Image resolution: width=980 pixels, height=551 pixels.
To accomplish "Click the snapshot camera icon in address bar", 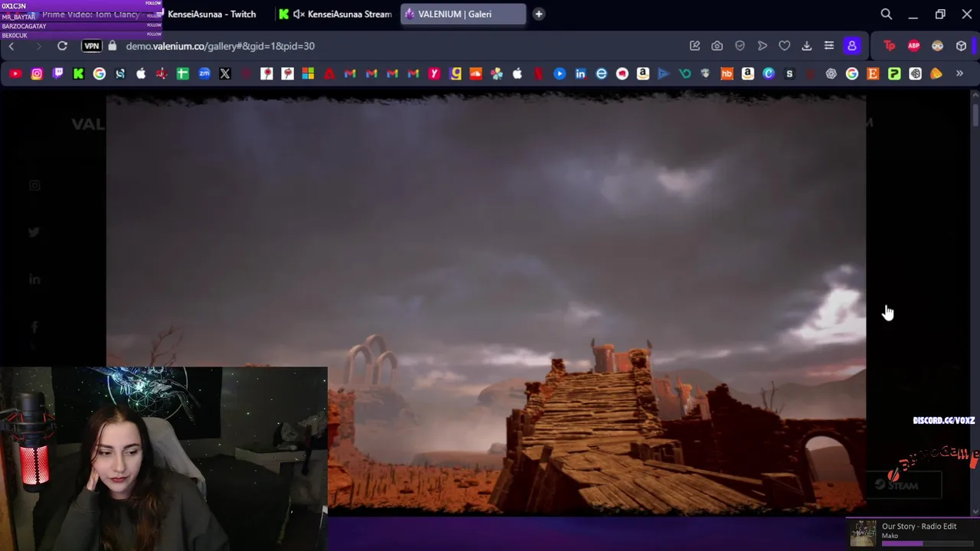I will coord(717,46).
